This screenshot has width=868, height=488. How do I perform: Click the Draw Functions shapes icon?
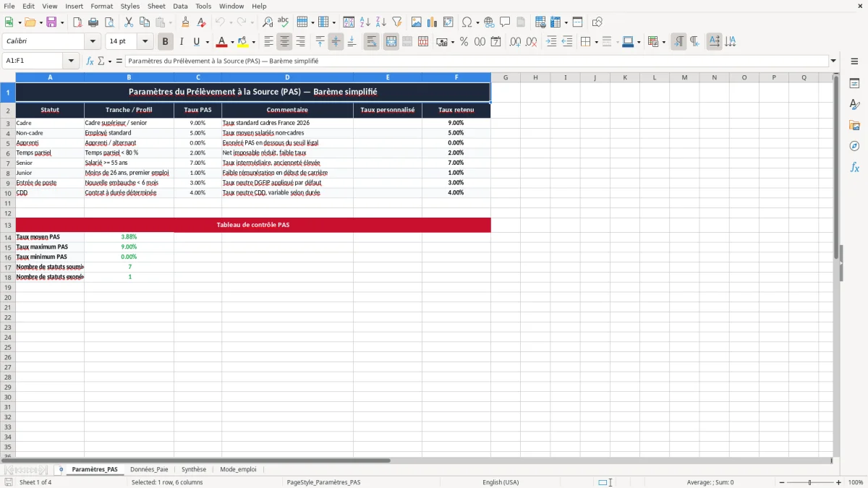coord(597,22)
